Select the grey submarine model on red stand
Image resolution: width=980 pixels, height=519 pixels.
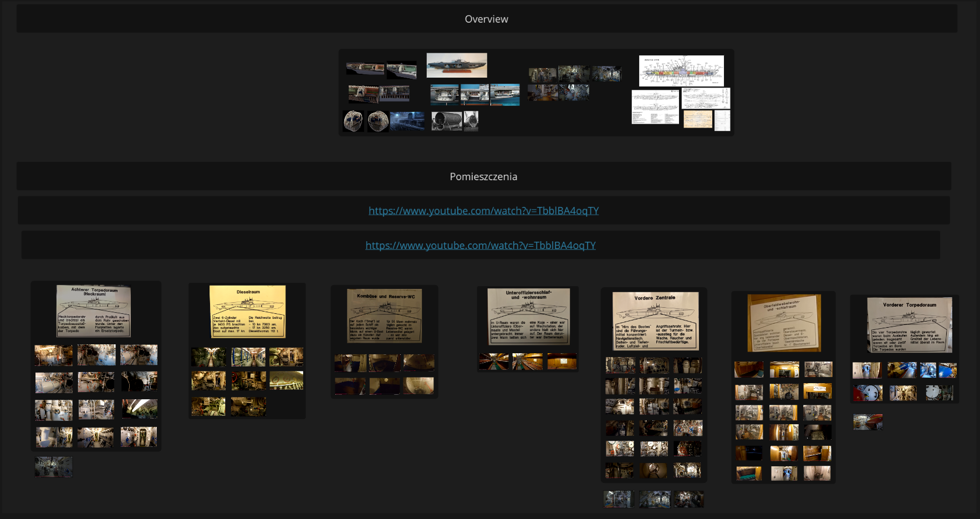coord(457,65)
